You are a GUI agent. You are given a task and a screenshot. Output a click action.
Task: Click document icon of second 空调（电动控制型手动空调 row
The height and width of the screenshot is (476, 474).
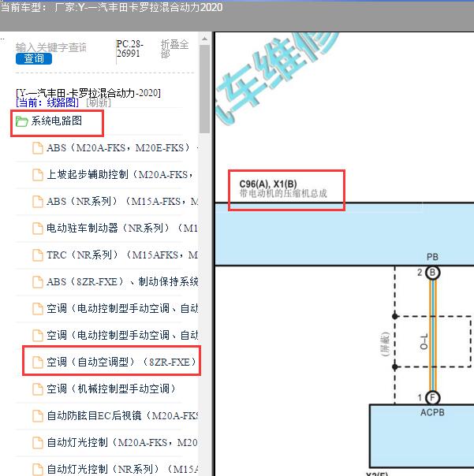point(38,335)
